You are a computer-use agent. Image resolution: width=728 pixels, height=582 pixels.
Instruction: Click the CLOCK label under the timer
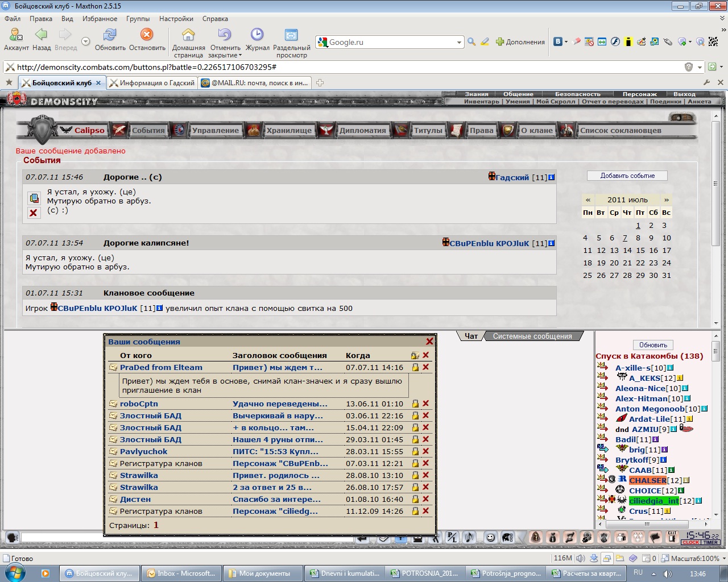click(690, 542)
